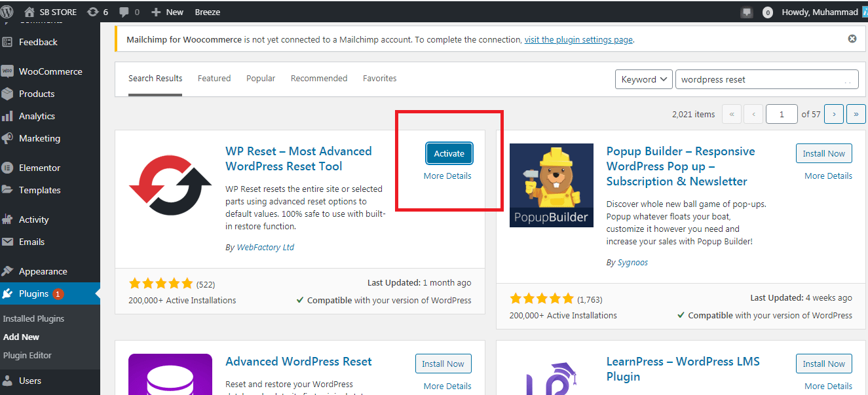Open the Templates sidebar menu
The width and height of the screenshot is (868, 395).
(50, 190)
